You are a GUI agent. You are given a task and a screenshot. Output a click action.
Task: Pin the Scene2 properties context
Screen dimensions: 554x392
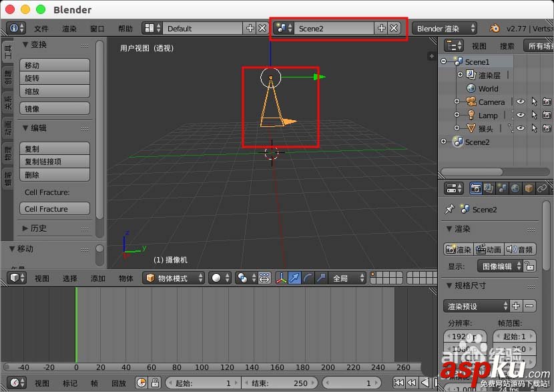[449, 209]
